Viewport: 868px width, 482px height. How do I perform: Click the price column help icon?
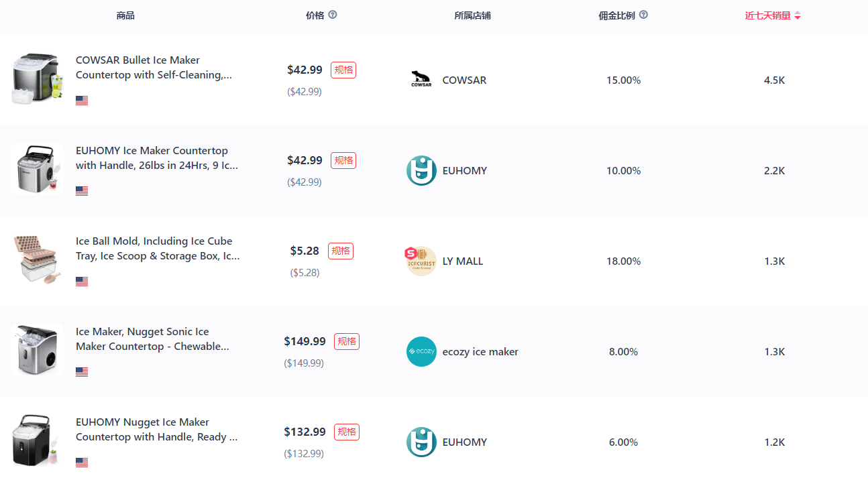tap(333, 15)
